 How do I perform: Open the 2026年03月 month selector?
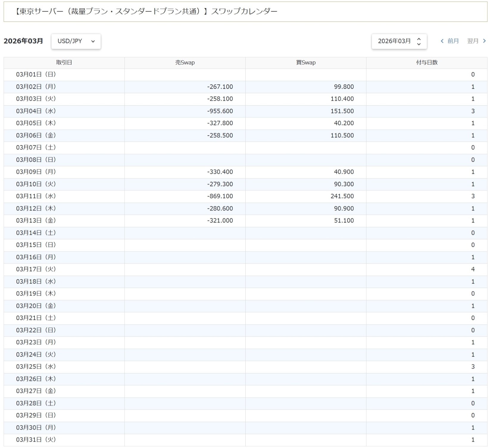coord(399,41)
